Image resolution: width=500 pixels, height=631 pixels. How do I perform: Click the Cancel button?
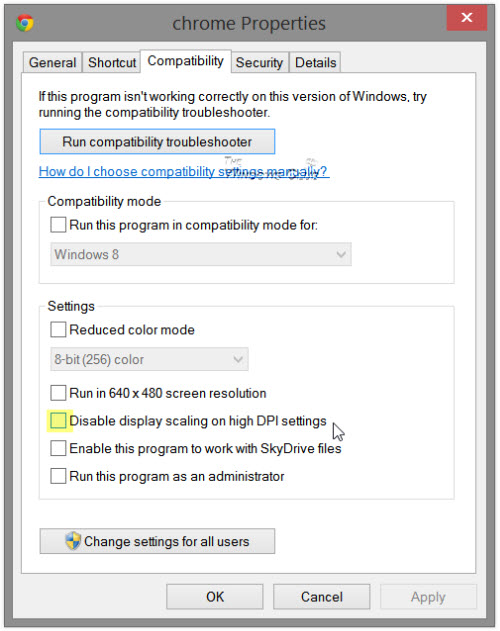tap(322, 597)
